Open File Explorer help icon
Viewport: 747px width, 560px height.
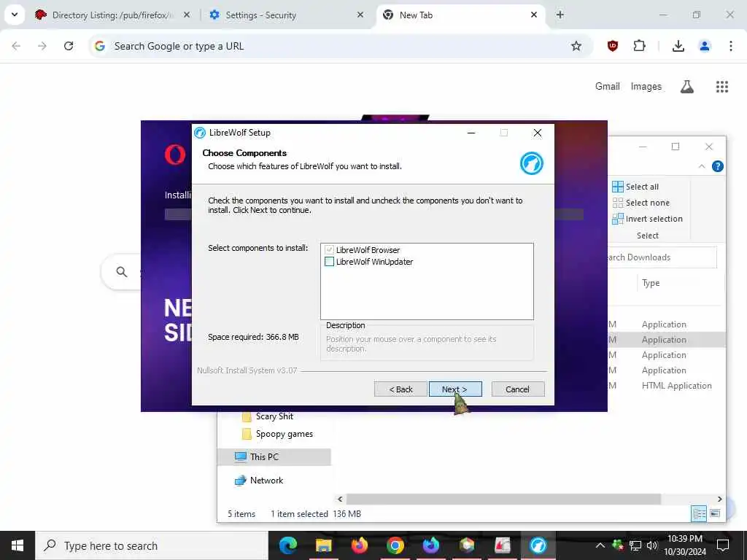click(x=718, y=166)
